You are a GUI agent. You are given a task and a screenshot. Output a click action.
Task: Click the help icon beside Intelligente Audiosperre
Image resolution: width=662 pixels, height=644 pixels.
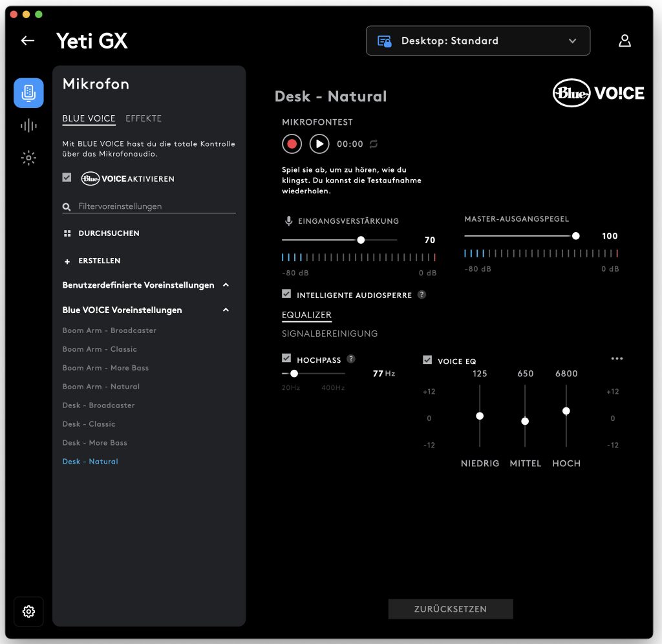click(x=422, y=295)
